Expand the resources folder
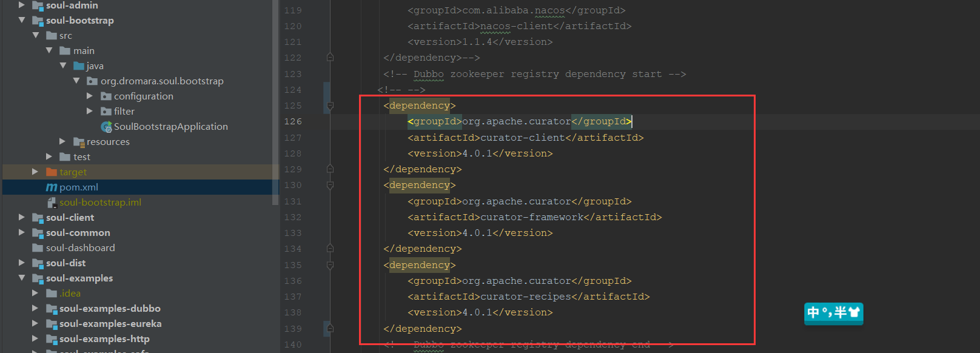The width and height of the screenshot is (980, 353). coord(62,141)
